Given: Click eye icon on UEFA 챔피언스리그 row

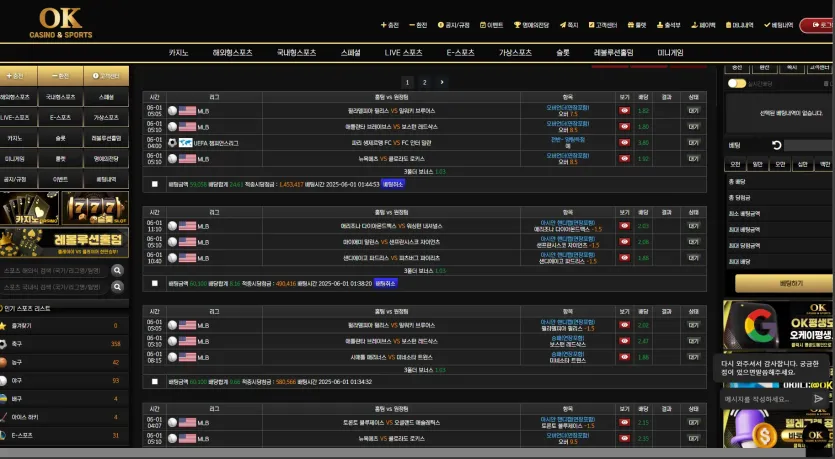Looking at the screenshot, I should click(x=624, y=143).
